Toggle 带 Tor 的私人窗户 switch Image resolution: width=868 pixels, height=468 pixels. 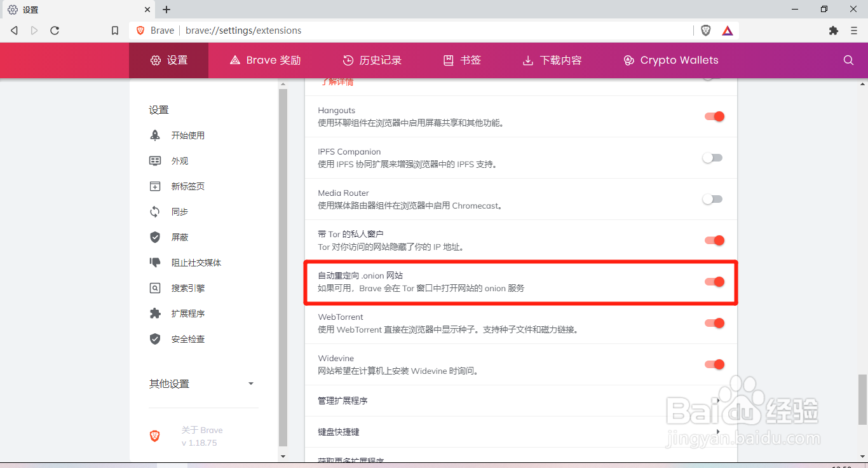pos(714,240)
